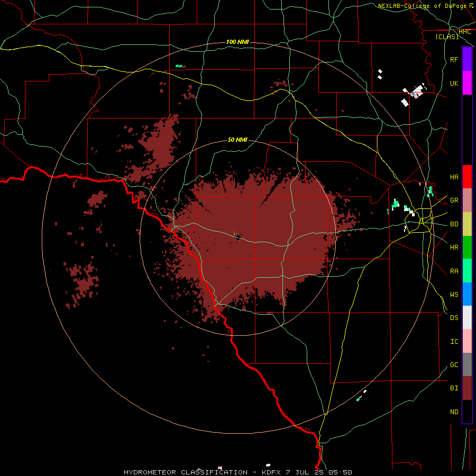Click the "UK" legend label
Viewport: 476px width, 476px height.
(x=454, y=83)
